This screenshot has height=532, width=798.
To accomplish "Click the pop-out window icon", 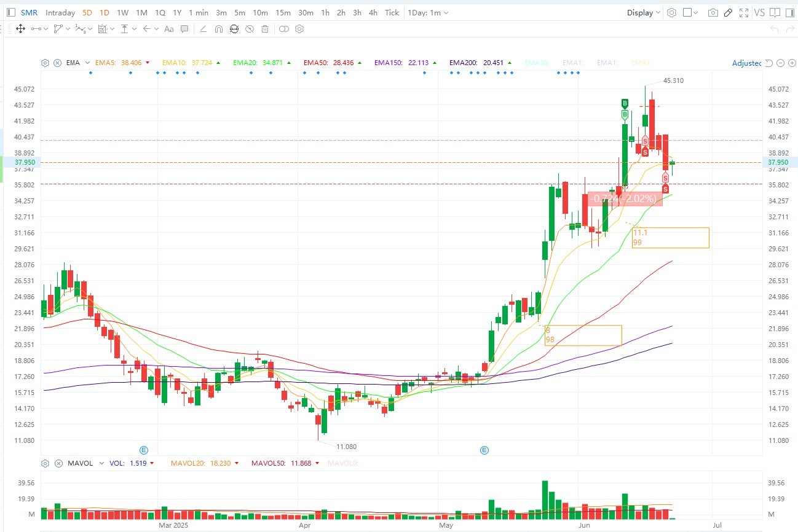I will (x=775, y=13).
